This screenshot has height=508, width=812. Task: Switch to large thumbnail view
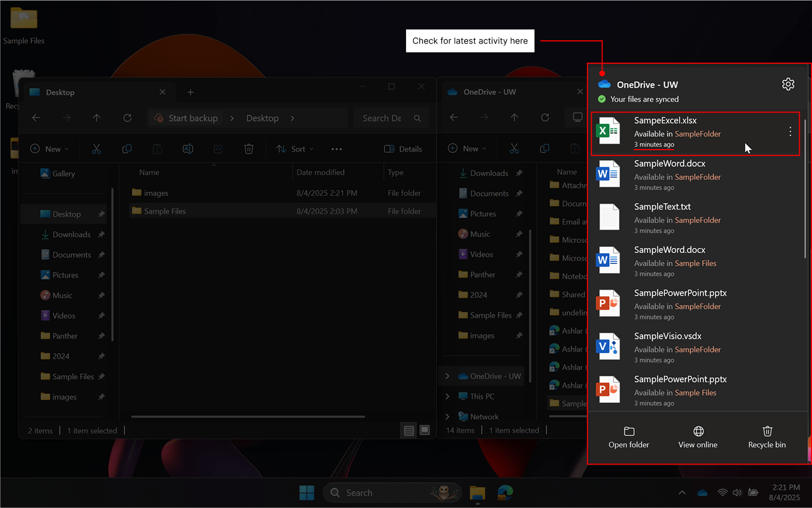tap(425, 430)
